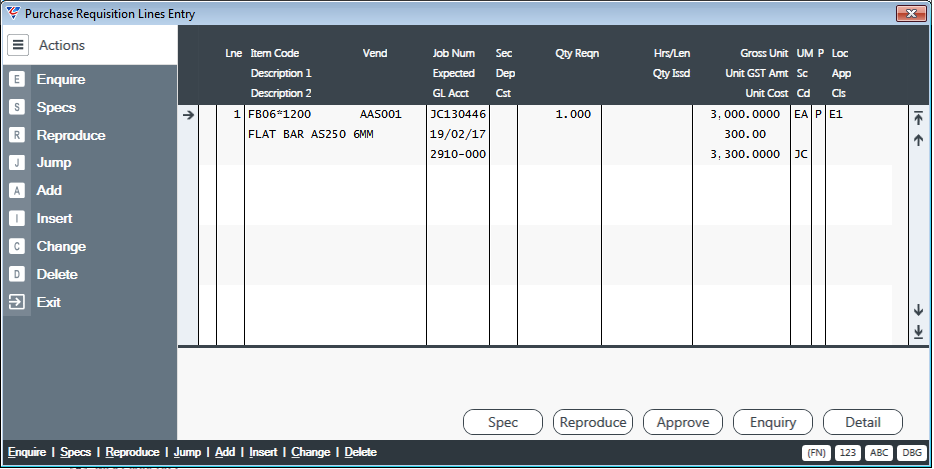
Task: Click Specs link in bottom bar
Action: pos(76,452)
